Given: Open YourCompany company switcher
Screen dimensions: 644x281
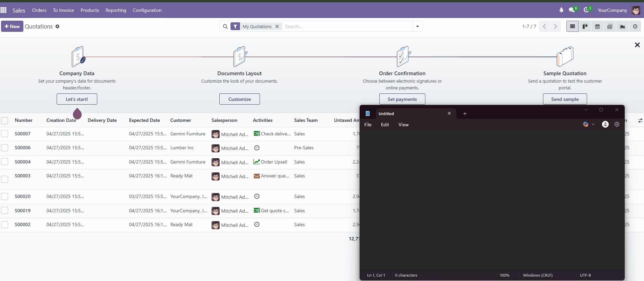Looking at the screenshot, I should tap(612, 10).
